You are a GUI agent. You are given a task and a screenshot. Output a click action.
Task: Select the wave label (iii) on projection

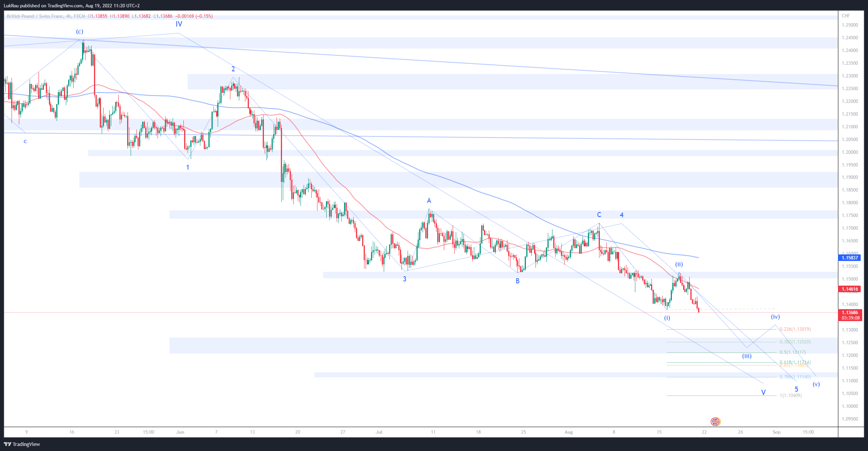coord(747,356)
